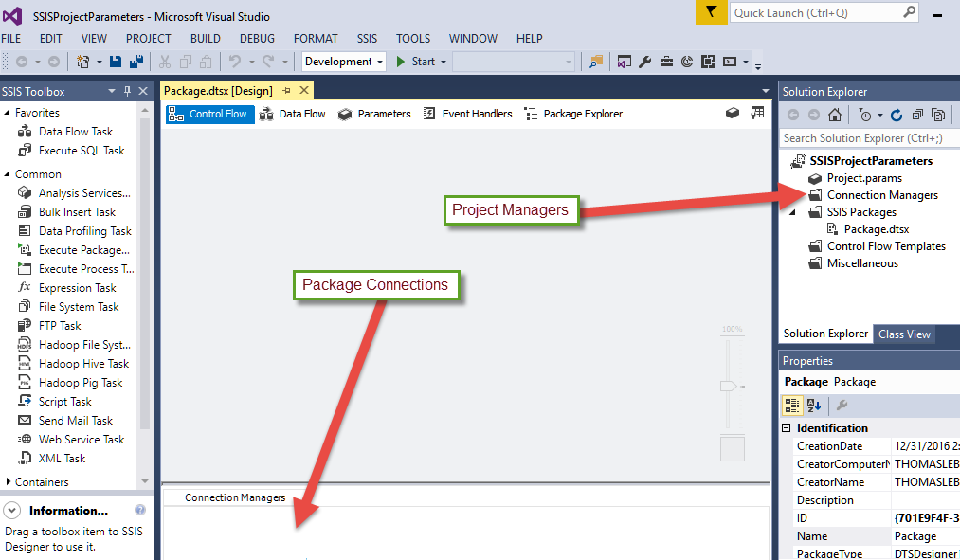Image resolution: width=960 pixels, height=560 pixels.
Task: Select Execute SQL Task in toolbox
Action: 81,151
